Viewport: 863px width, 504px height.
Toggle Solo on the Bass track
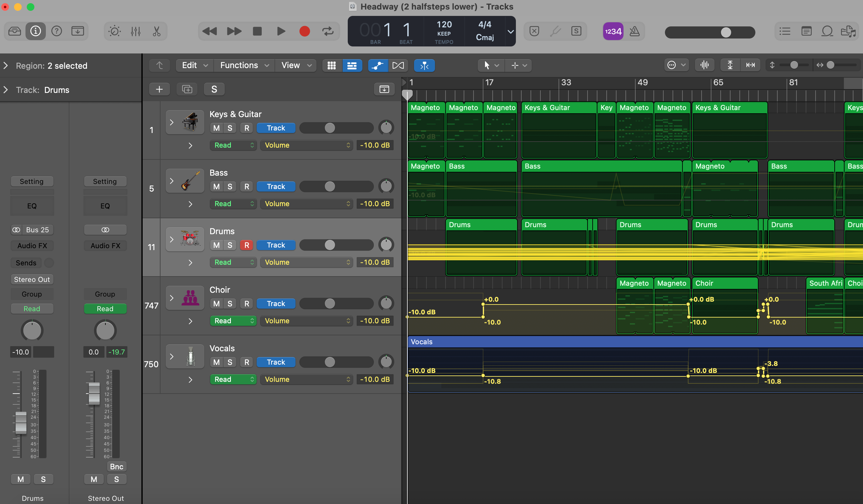coord(229,186)
